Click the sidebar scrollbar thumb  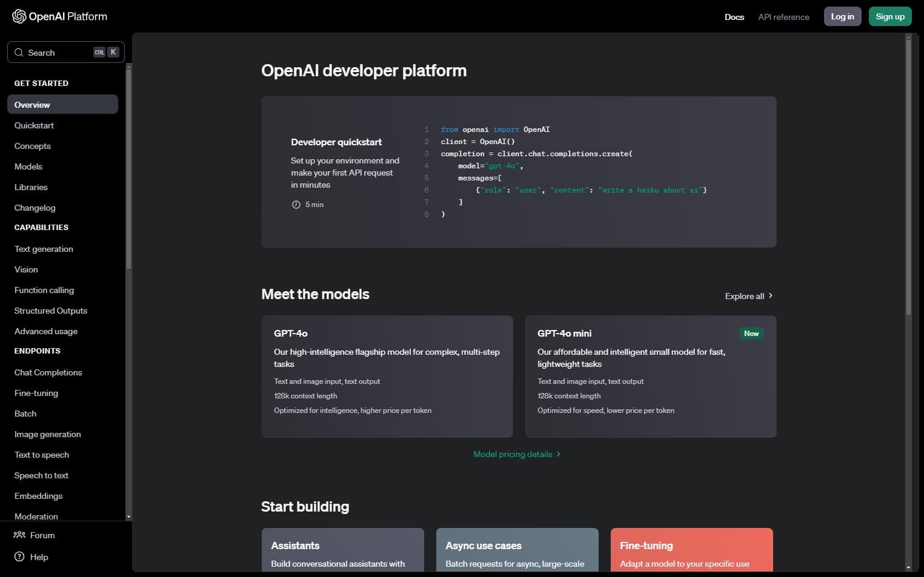[128, 168]
